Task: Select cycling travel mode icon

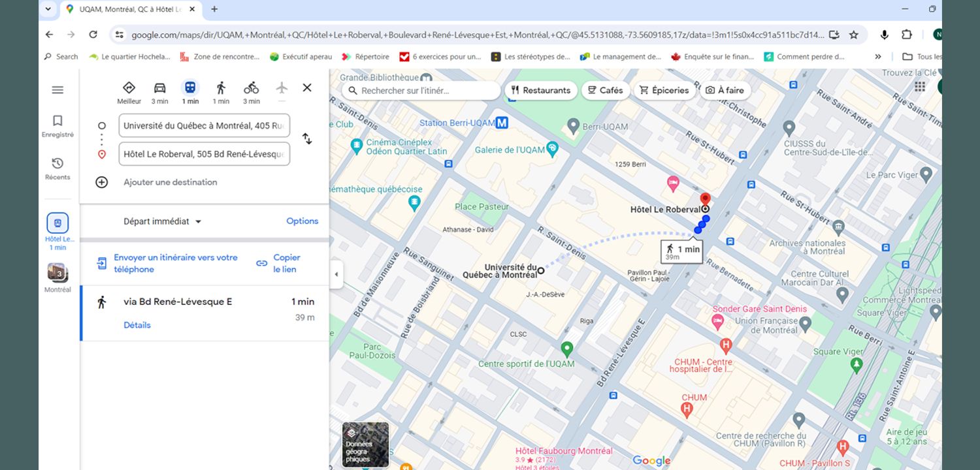Action: click(x=252, y=88)
